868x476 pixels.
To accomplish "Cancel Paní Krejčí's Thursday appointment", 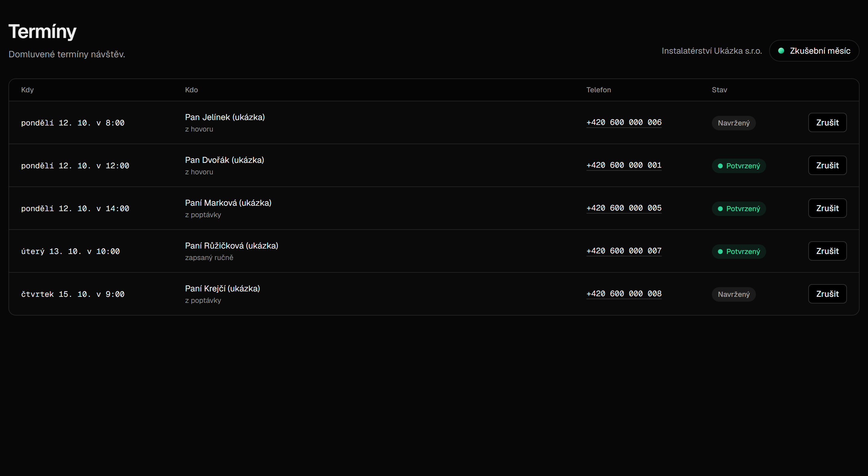I will point(827,294).
